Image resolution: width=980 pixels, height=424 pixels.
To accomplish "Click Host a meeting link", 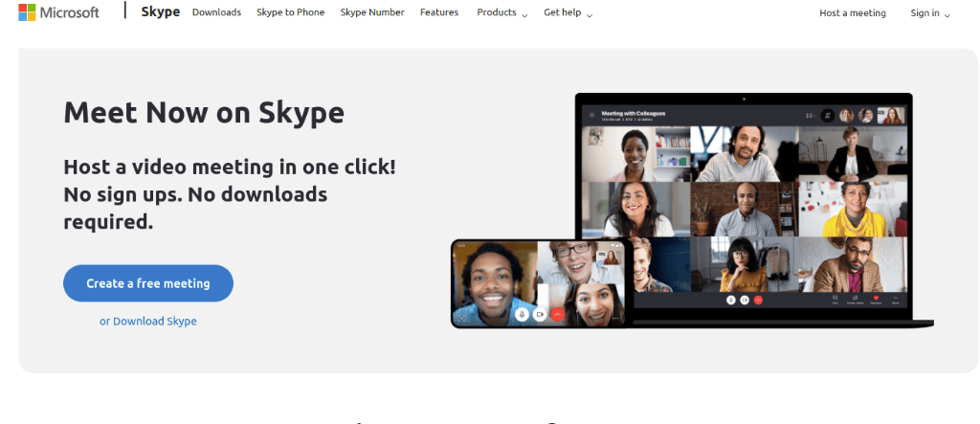I will (853, 13).
